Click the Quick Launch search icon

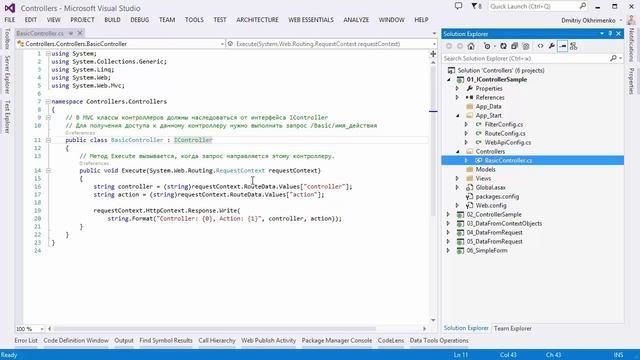582,6
